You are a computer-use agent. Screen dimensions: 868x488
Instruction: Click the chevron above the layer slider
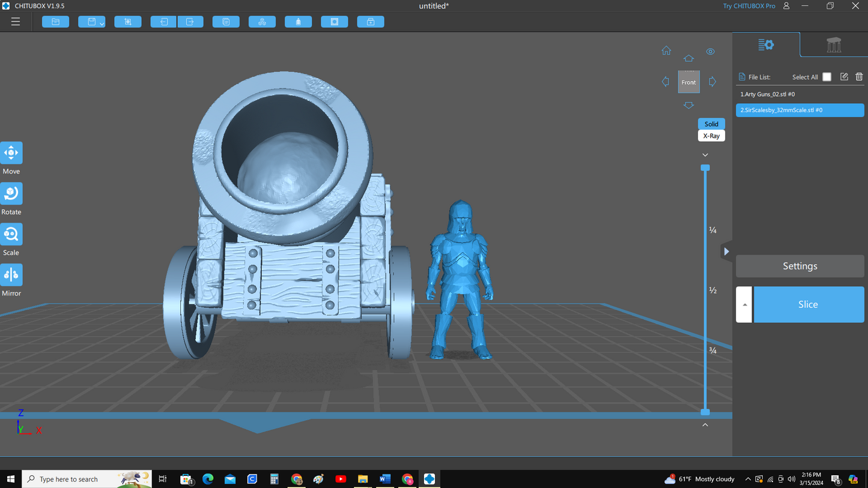click(x=705, y=155)
